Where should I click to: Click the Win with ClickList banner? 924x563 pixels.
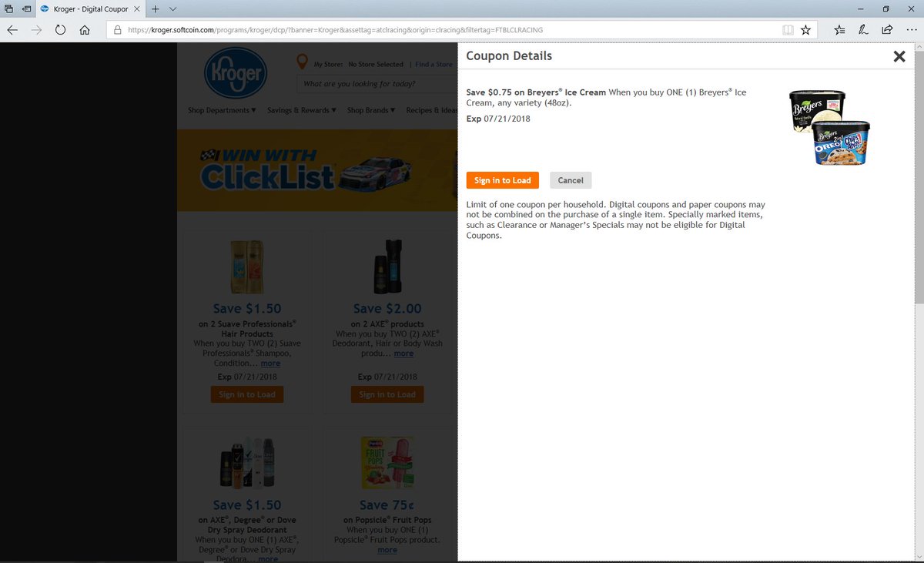coord(317,170)
